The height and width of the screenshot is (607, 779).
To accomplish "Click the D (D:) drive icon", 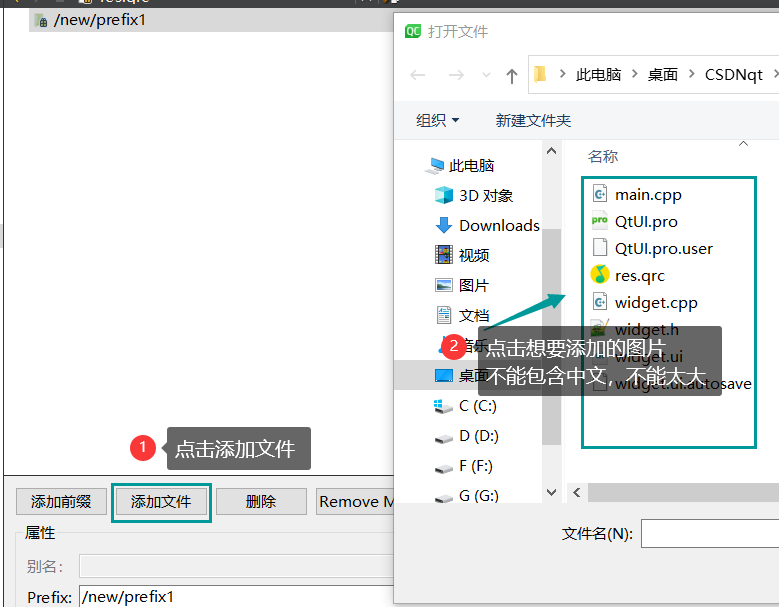I will pyautogui.click(x=444, y=439).
